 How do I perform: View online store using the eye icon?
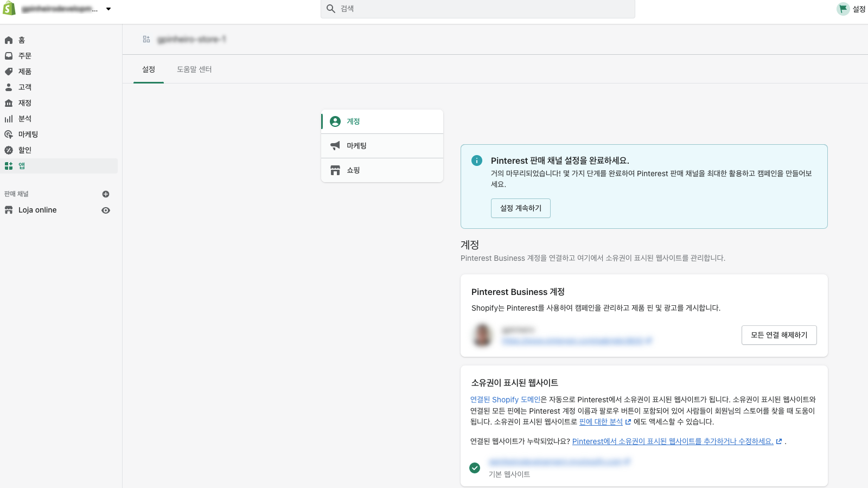[x=106, y=210]
